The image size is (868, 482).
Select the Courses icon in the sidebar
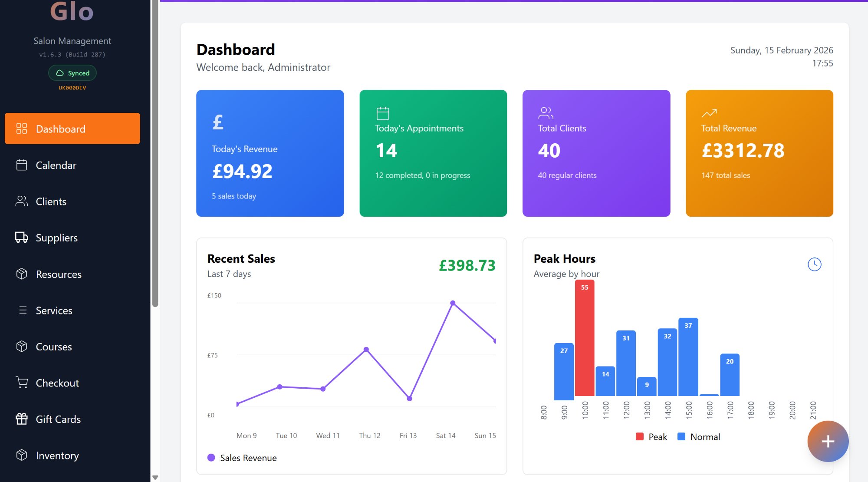(21, 347)
